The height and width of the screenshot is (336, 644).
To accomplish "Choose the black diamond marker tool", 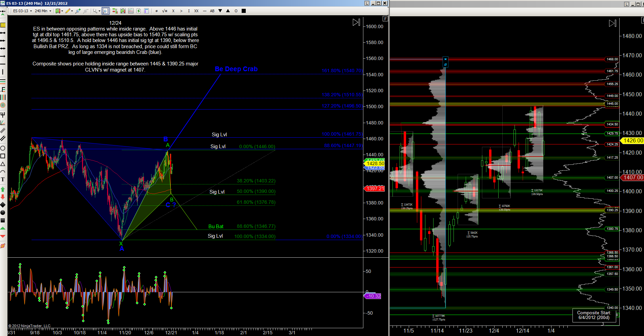I will coord(3,205).
